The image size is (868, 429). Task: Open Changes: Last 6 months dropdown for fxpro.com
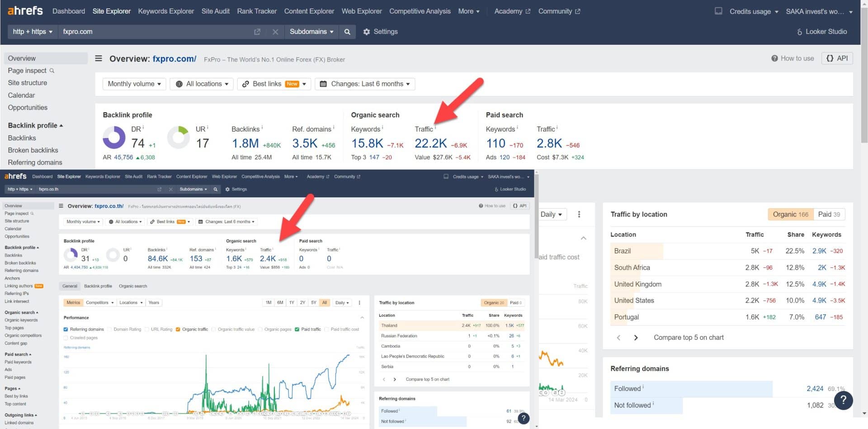365,84
